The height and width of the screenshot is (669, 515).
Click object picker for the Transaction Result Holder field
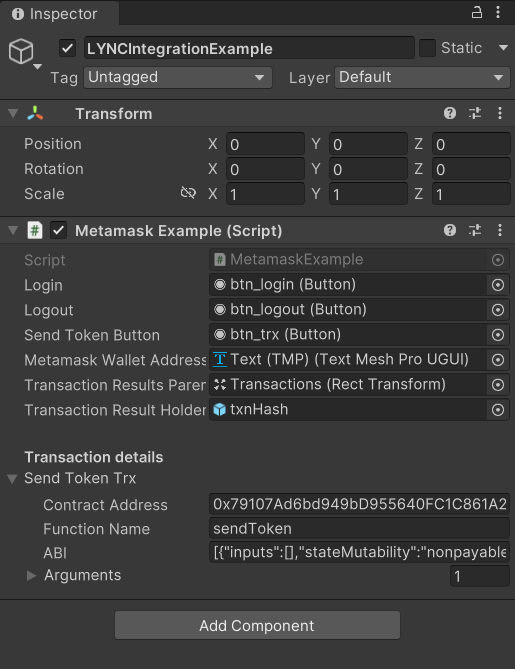coord(498,410)
